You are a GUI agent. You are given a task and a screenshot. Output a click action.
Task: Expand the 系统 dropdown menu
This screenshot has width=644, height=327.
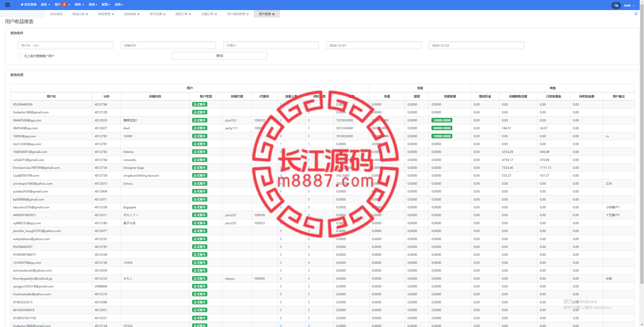click(119, 5)
